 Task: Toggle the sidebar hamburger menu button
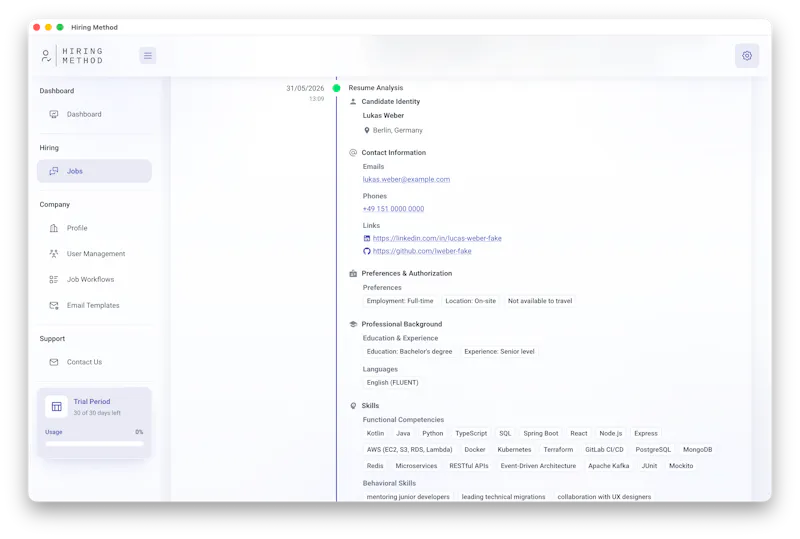coord(147,56)
